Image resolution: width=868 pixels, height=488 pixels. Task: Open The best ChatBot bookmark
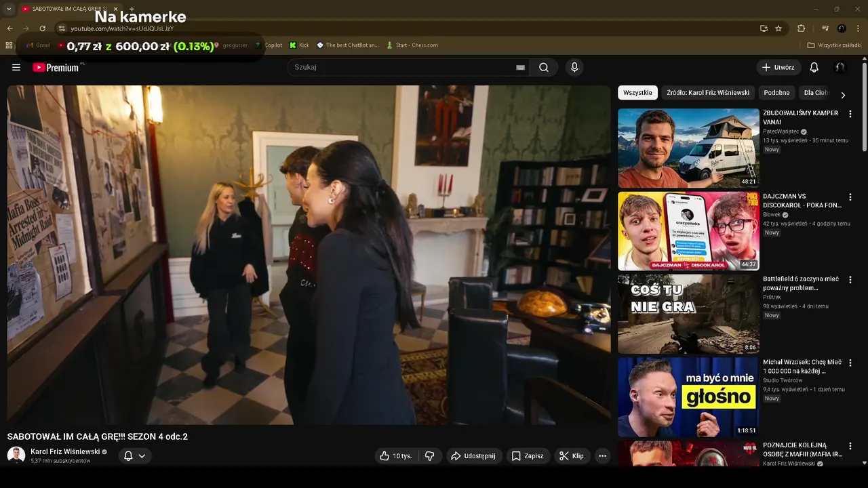[x=347, y=45]
